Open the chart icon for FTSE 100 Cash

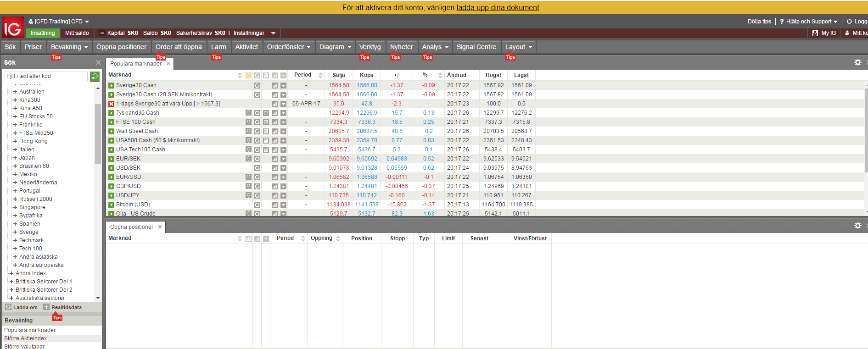274,122
